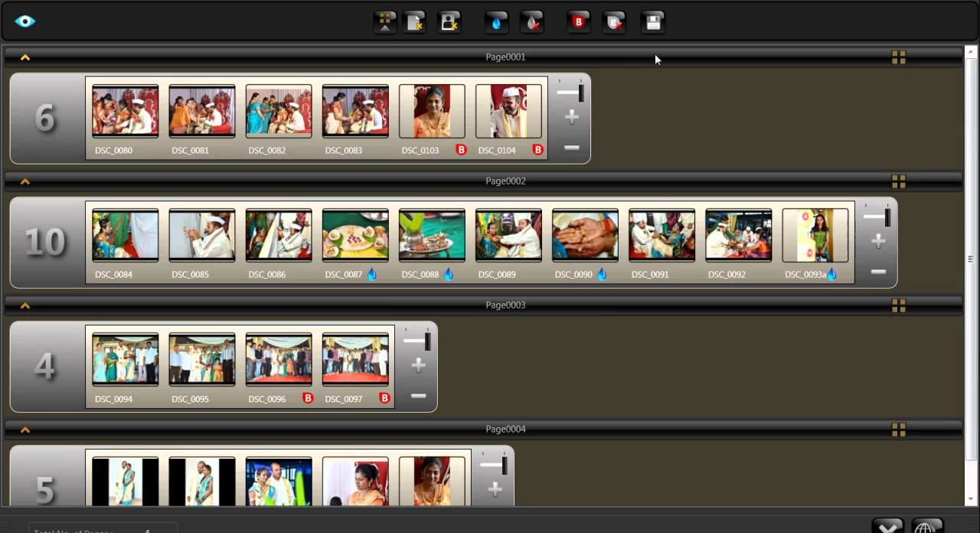Click the DSC_0092 file name label
The height and width of the screenshot is (533, 980).
[x=727, y=275]
